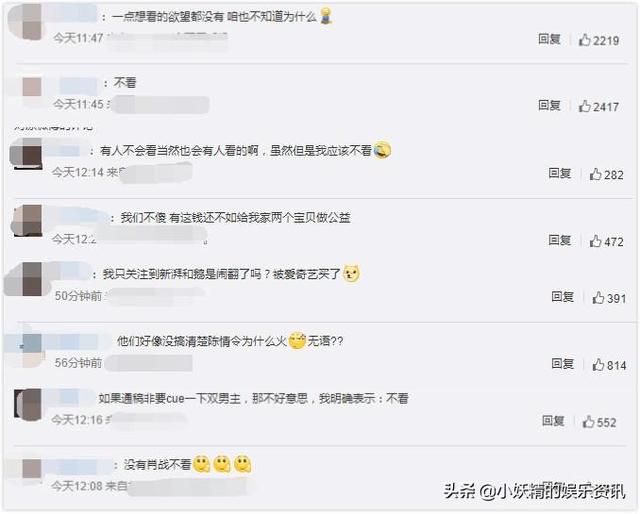Like the comment with 2219 likes
This screenshot has height=514, width=640.
click(584, 40)
